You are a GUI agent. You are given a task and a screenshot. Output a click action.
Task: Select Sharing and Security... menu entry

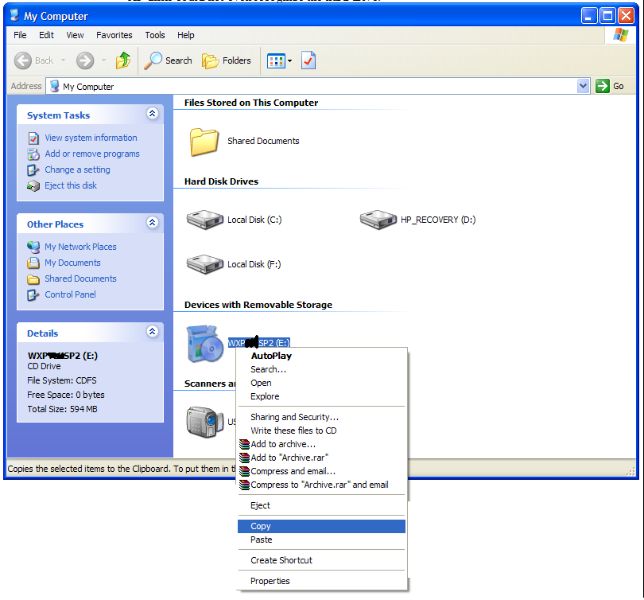(322, 417)
